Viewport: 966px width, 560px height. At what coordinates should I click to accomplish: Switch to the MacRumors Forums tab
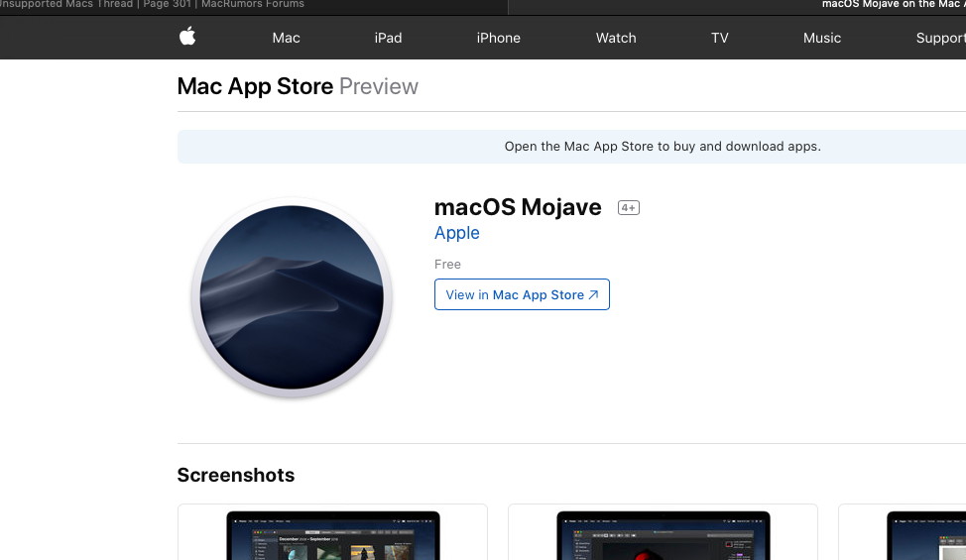coord(254,7)
